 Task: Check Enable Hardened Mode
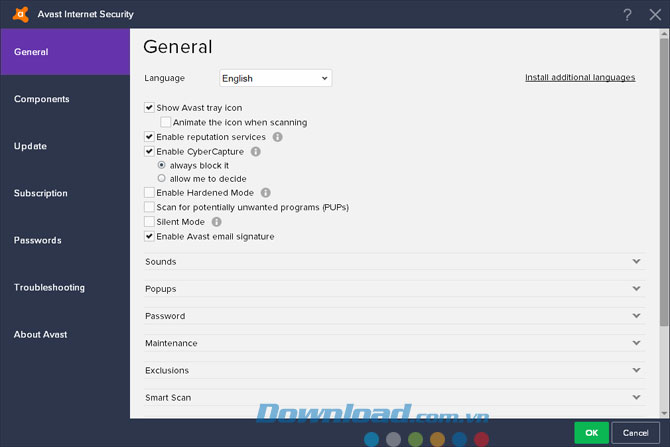149,193
